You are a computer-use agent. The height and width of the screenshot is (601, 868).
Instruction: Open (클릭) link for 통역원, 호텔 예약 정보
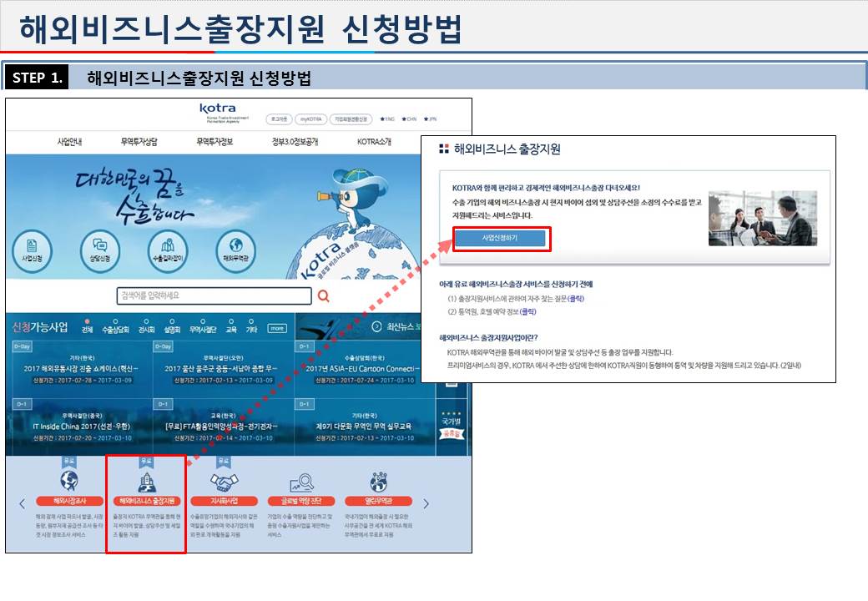528,311
